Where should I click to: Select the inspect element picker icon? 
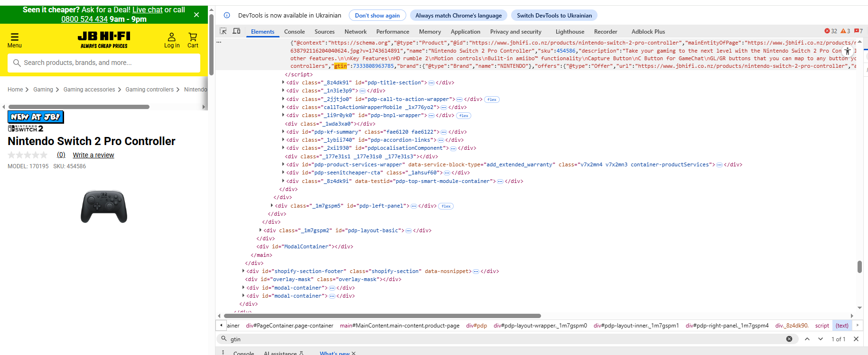pyautogui.click(x=223, y=31)
